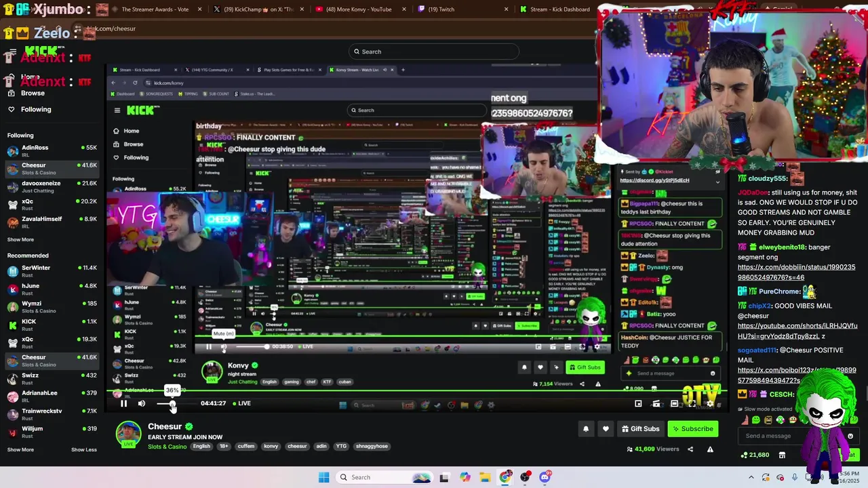Viewport: 868px width, 488px height.
Task: Expand Recommended with bottom Show More
Action: 20,450
